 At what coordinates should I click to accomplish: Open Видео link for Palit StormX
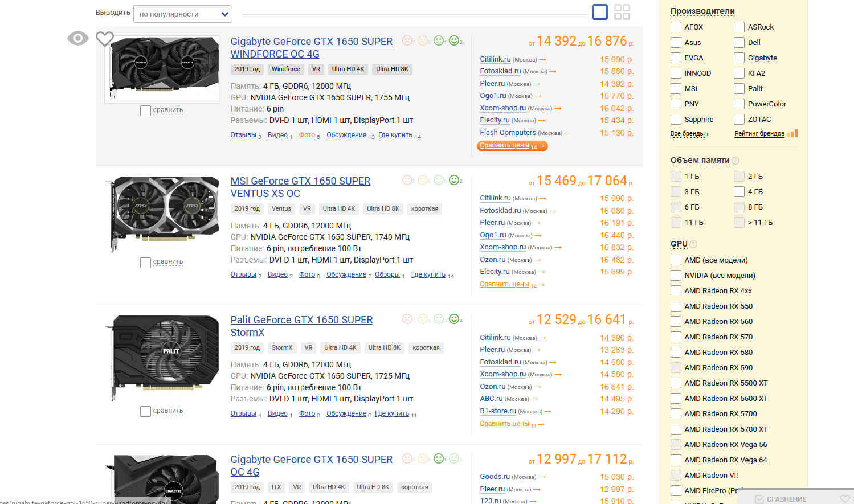pos(277,413)
